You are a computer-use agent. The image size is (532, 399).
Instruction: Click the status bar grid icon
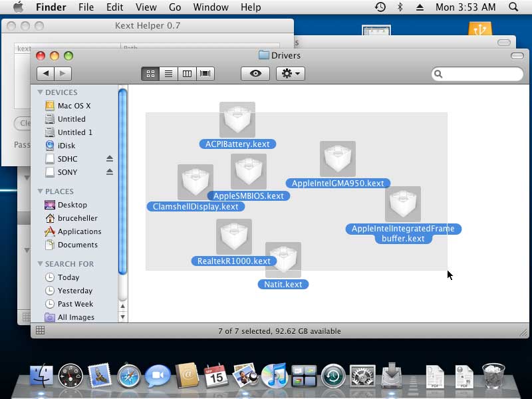pos(40,330)
